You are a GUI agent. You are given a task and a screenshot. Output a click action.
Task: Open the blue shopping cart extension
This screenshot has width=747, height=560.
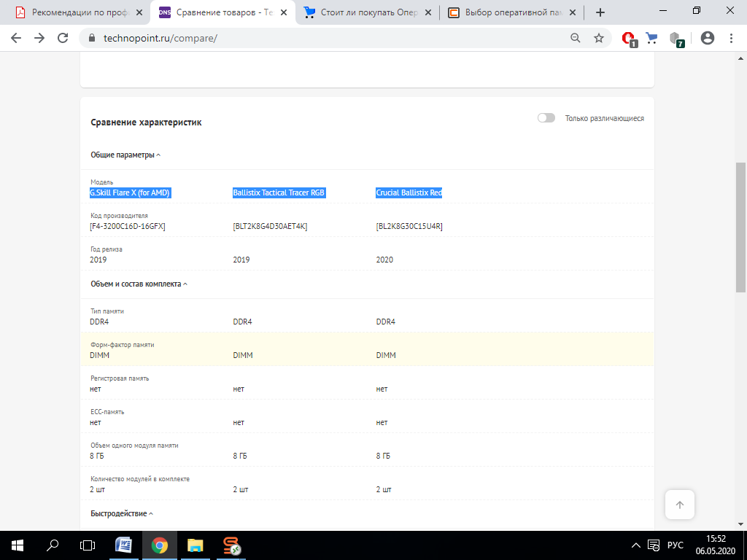coord(651,38)
